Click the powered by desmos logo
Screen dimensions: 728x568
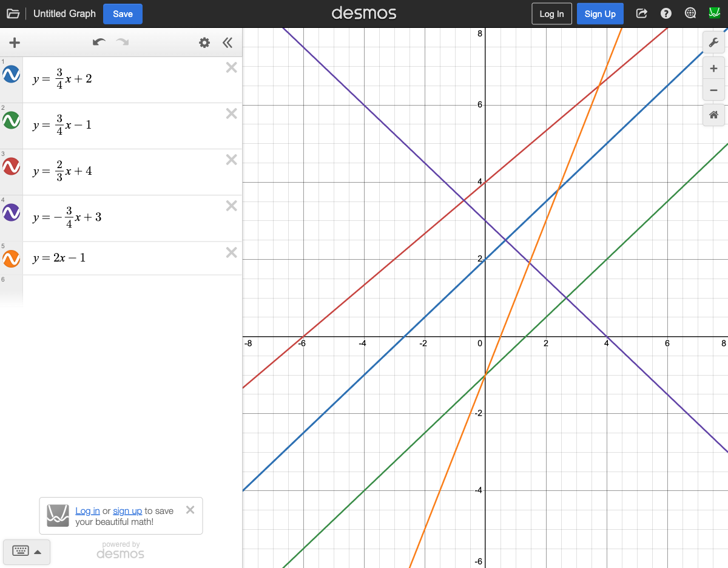(120, 550)
